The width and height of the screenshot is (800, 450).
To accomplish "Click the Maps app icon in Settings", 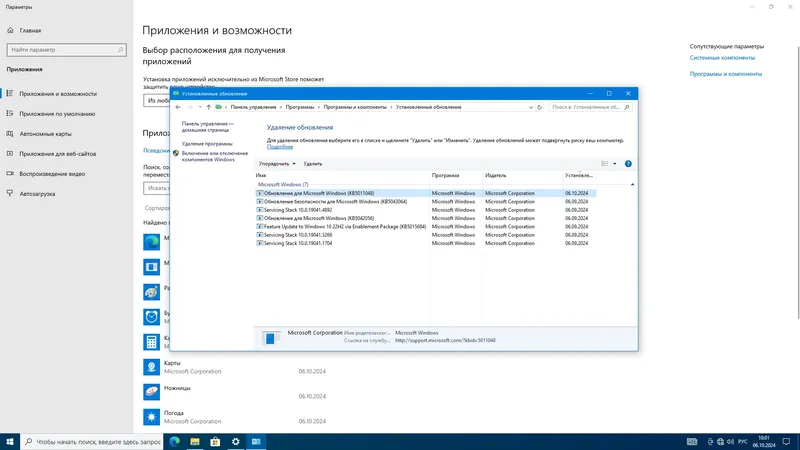I will coord(152,367).
